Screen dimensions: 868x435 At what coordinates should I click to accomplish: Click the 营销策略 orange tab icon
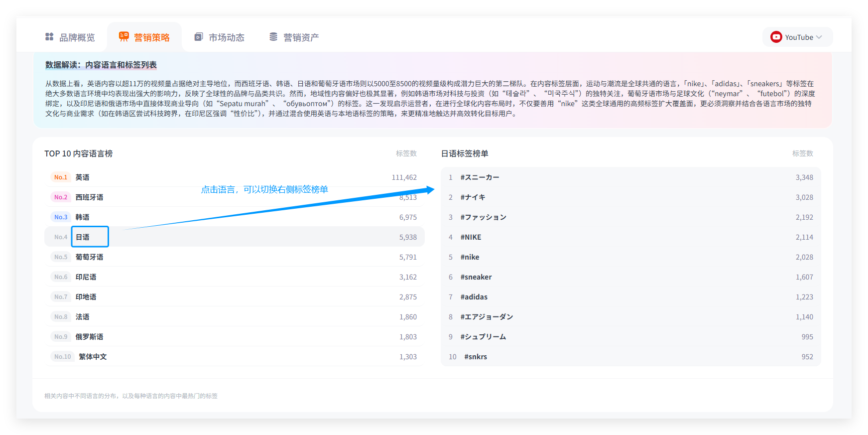point(124,37)
